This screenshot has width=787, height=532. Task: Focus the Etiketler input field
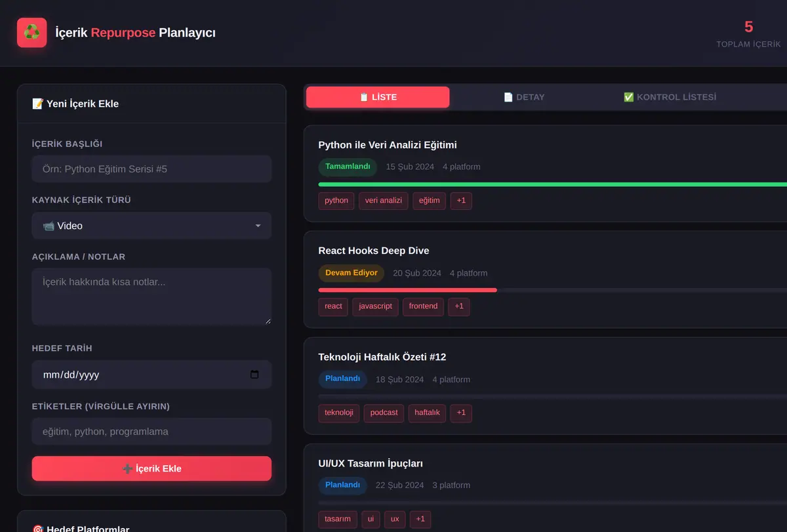[x=151, y=432]
